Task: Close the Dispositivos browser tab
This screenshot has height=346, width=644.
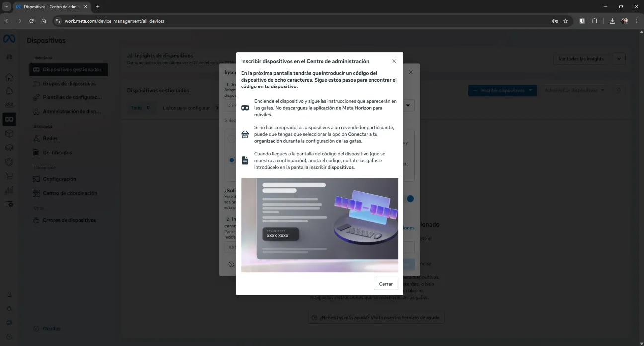Action: pos(86,7)
